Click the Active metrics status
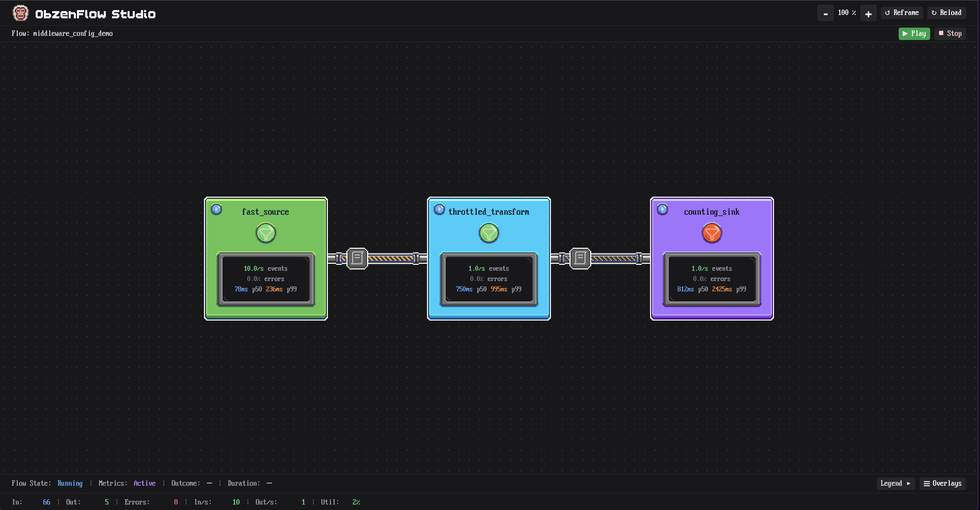Viewport: 980px width, 510px height. (x=145, y=483)
